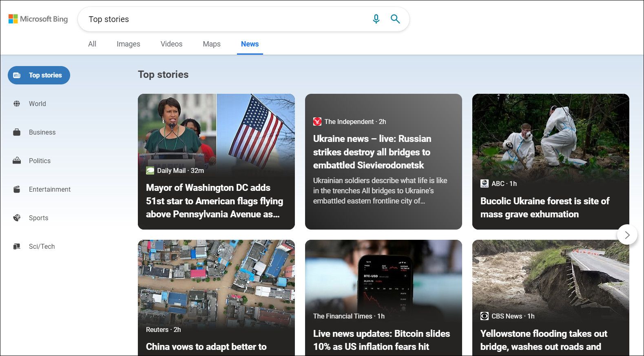This screenshot has width=644, height=356.
Task: Click the Entertainment clapperboard icon
Action: point(17,189)
